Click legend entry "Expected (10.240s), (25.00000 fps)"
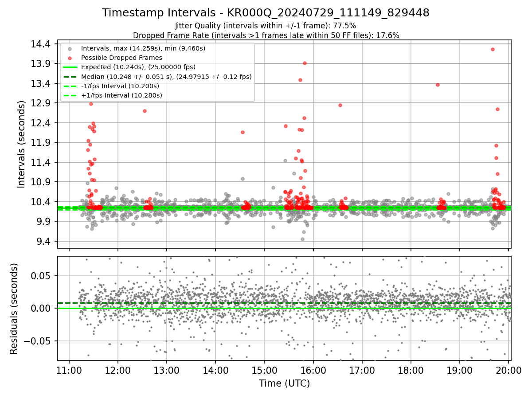 point(138,67)
